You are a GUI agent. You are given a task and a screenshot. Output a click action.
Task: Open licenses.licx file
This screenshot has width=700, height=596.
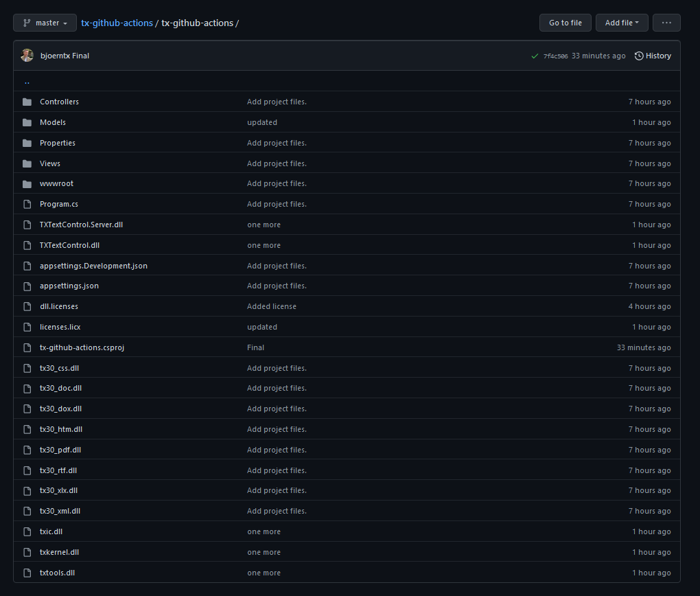point(60,327)
